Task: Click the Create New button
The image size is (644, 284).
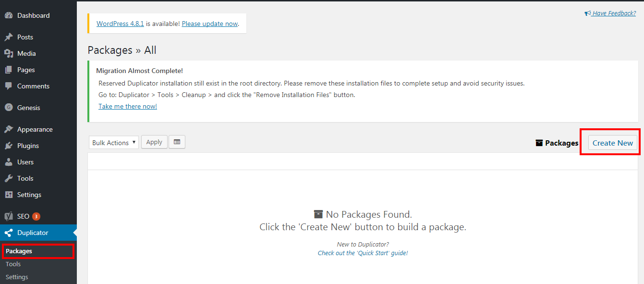Action: pyautogui.click(x=613, y=143)
